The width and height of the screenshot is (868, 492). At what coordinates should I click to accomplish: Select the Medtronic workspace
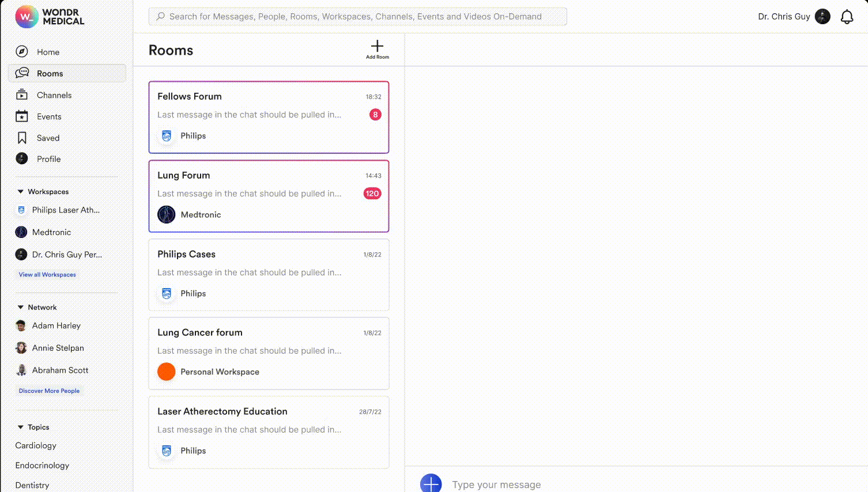click(x=51, y=232)
